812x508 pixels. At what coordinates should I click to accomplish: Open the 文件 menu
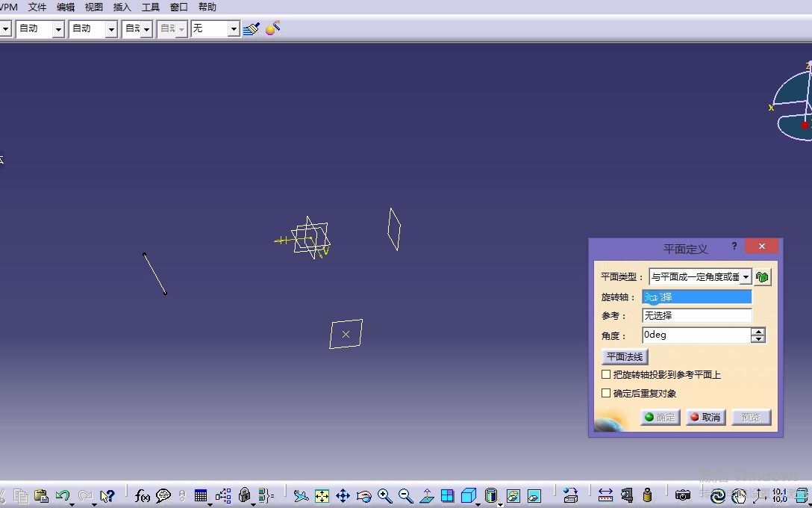click(x=37, y=7)
